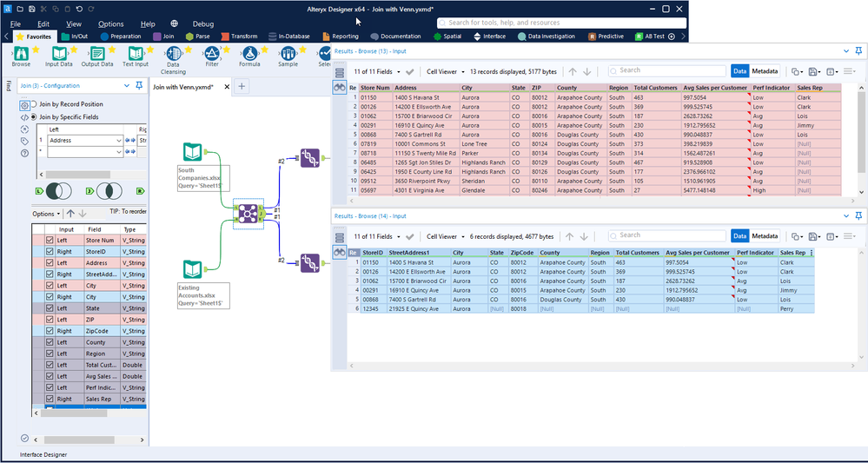Select the Browse tool in Favorites
The height and width of the screenshot is (463, 868).
[x=21, y=57]
